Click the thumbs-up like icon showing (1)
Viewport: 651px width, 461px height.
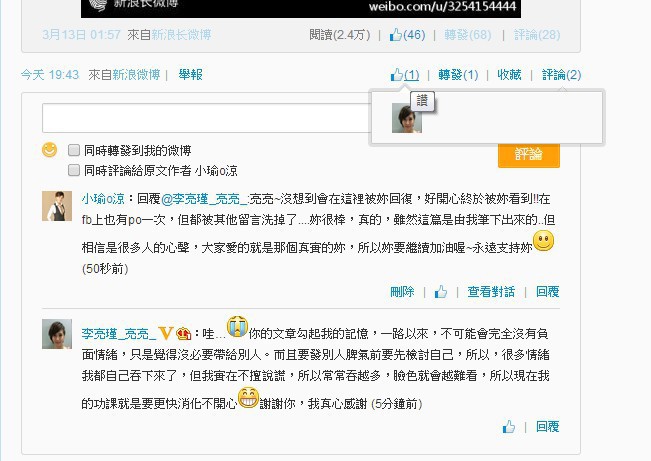pos(396,75)
